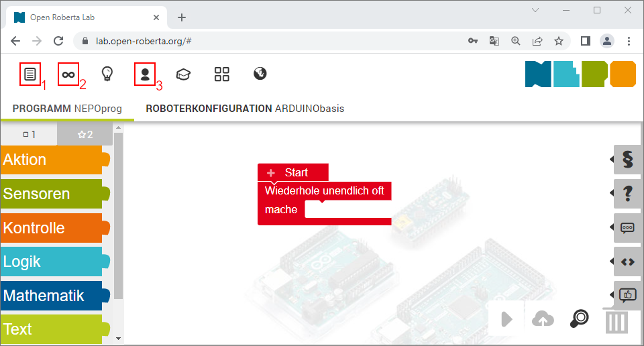Open the tutorials graduation cap icon

pyautogui.click(x=183, y=74)
